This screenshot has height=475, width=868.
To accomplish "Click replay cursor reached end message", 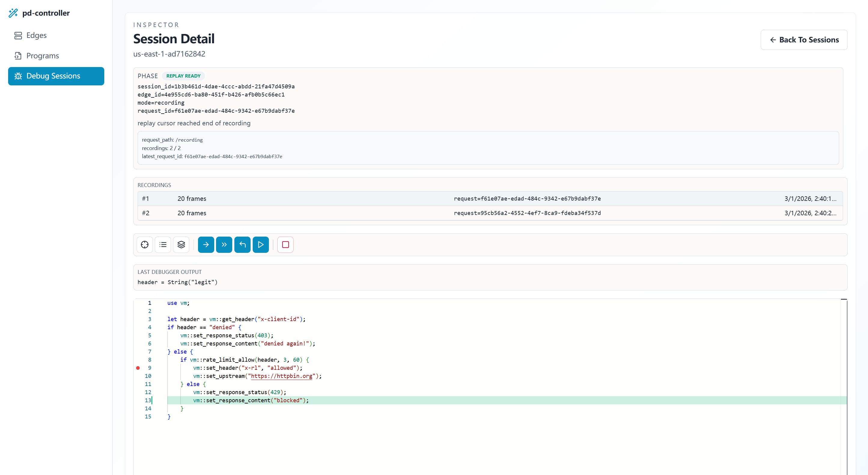I will pyautogui.click(x=194, y=123).
